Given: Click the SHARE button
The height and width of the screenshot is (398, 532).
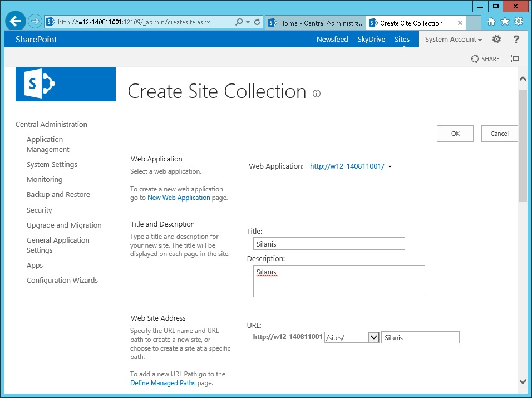Looking at the screenshot, I should click(485, 59).
